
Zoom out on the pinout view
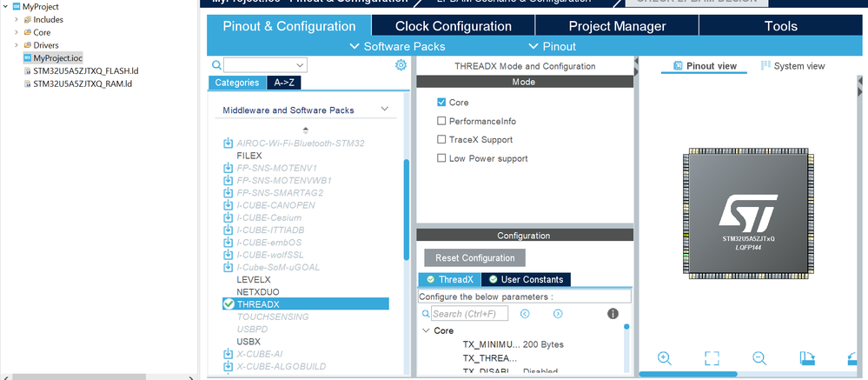(x=759, y=358)
